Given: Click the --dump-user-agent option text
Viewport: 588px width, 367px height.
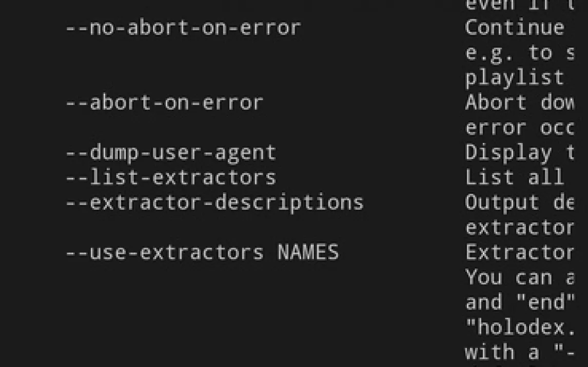Looking at the screenshot, I should tap(170, 153).
